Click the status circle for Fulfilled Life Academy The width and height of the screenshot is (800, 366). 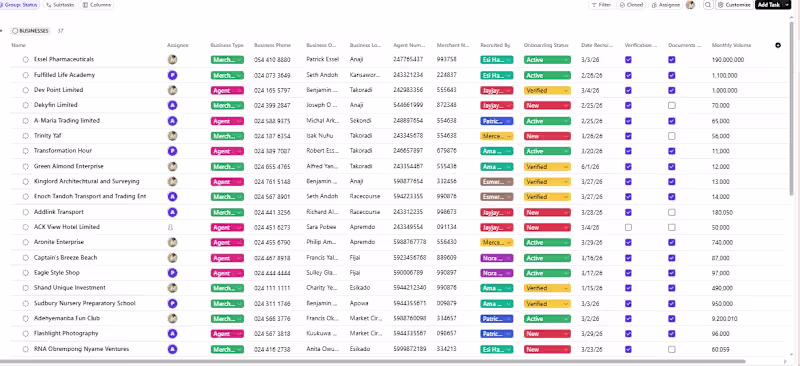tap(26, 75)
